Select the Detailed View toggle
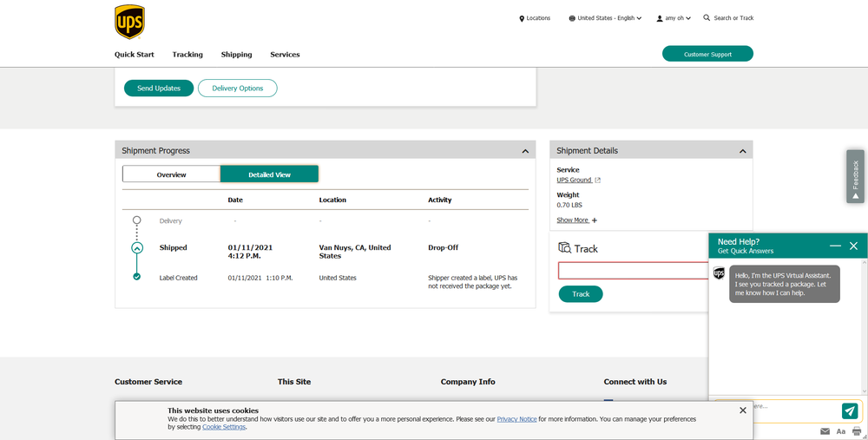The height and width of the screenshot is (440, 868). pyautogui.click(x=269, y=174)
